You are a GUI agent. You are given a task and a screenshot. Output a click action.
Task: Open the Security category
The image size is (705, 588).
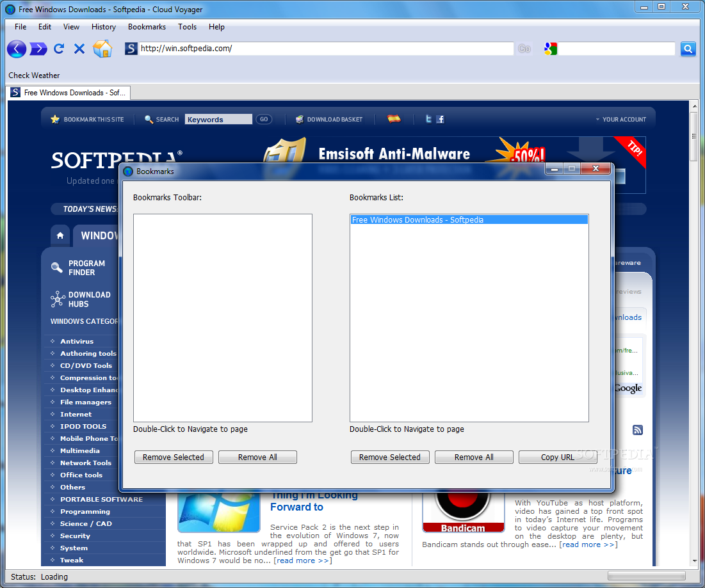click(75, 536)
